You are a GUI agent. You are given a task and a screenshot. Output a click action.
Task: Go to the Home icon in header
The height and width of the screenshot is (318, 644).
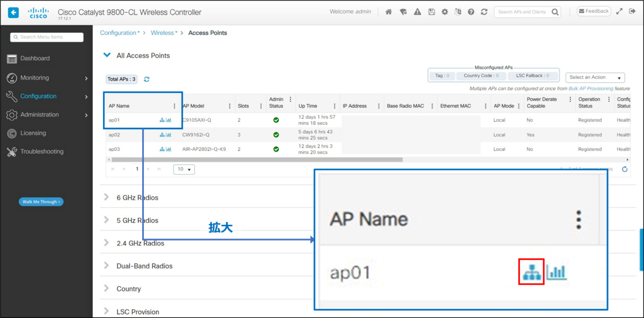point(389,12)
